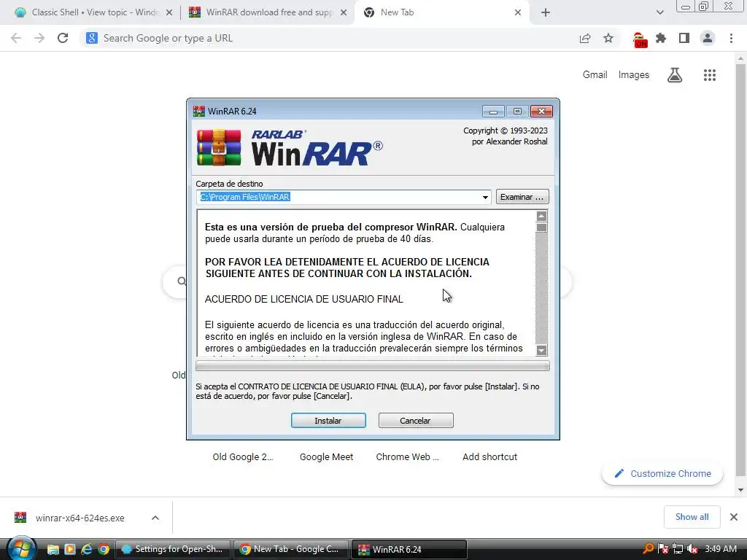Click the Search Labs flask icon
Viewport: 747px width, 560px height.
tap(675, 75)
